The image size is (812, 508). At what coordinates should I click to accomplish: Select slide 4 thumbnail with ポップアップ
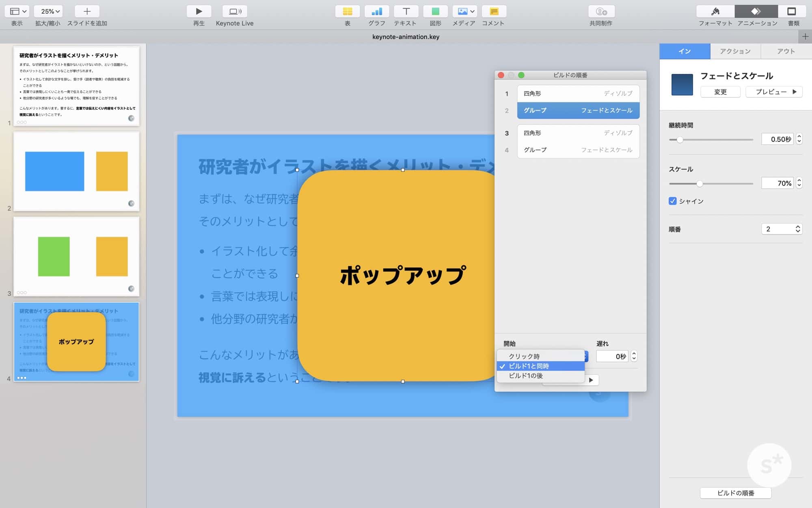[x=76, y=342]
